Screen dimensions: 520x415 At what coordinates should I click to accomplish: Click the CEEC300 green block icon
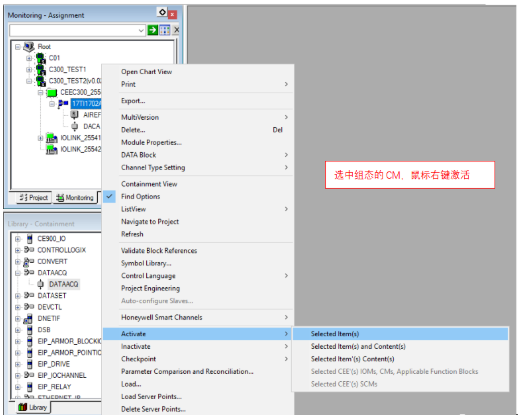point(52,92)
